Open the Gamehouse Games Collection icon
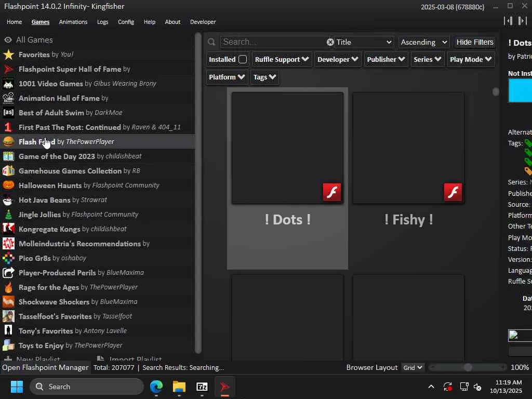The image size is (532, 399). (x=8, y=170)
